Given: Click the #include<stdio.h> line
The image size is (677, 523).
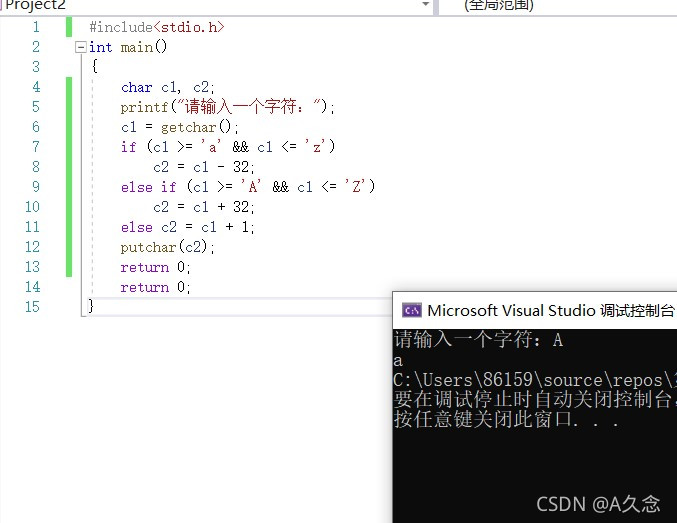Looking at the screenshot, I should point(157,27).
